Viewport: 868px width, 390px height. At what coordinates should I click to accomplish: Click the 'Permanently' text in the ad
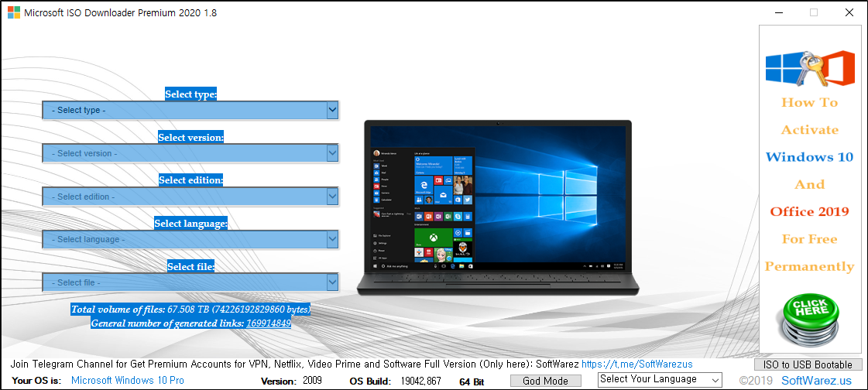click(x=809, y=267)
